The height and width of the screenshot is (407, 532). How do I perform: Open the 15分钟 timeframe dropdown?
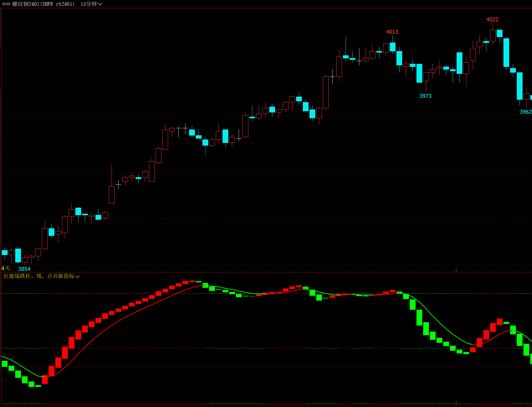(91, 4)
